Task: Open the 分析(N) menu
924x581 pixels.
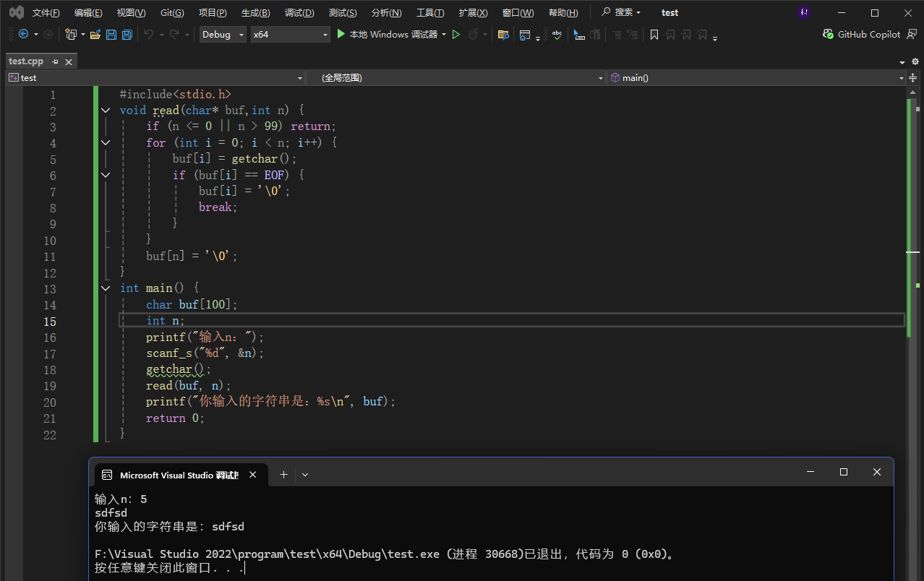Action: (386, 13)
